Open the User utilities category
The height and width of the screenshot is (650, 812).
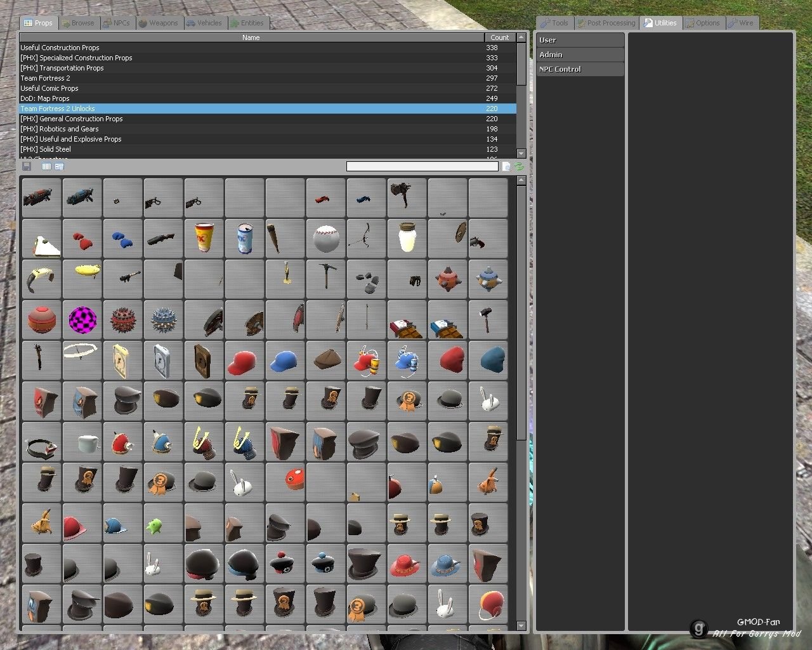point(580,40)
